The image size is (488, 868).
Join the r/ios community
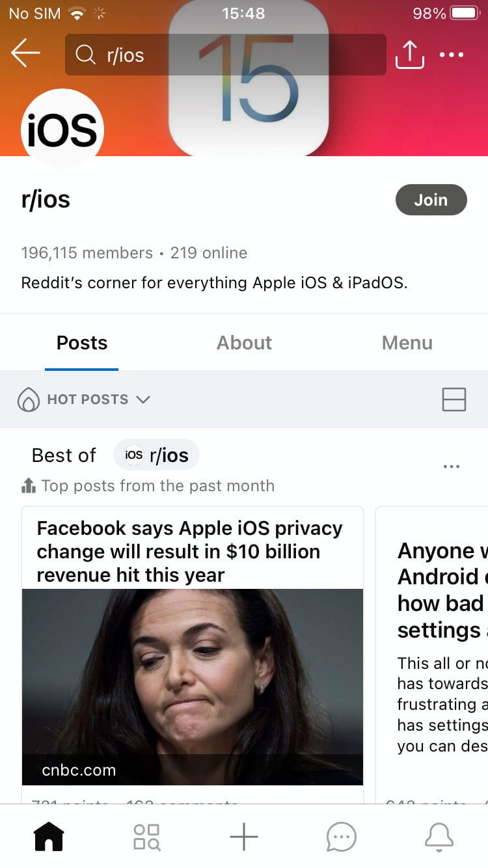tap(431, 200)
